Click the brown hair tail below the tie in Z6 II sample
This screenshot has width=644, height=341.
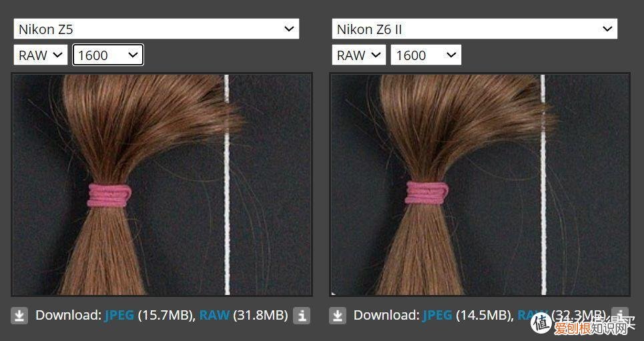[x=427, y=254]
